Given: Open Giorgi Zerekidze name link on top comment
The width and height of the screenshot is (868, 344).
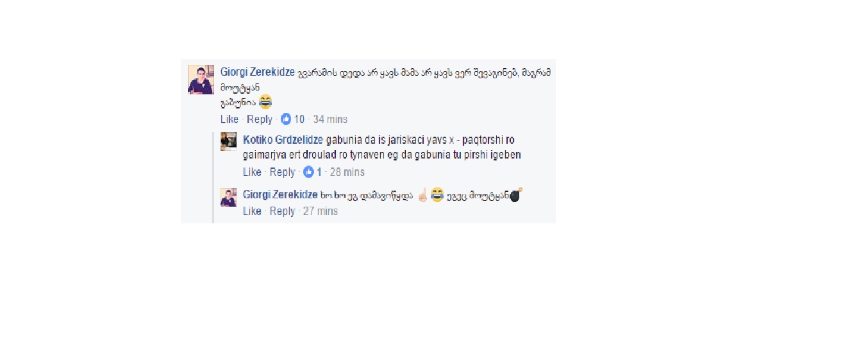Looking at the screenshot, I should coord(258,72).
